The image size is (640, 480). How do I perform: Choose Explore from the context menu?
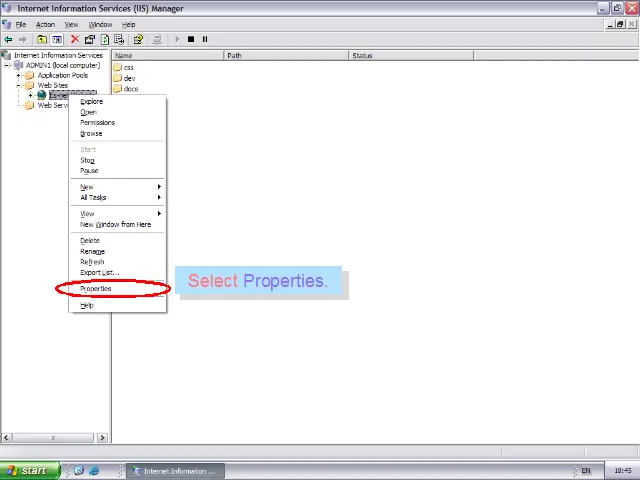coord(118,101)
